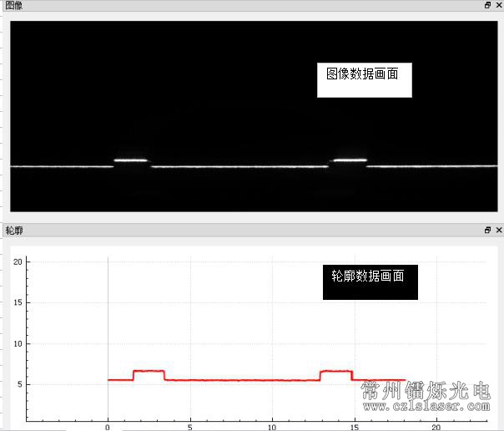Click the left raised bump in laser image

[x=130, y=160]
